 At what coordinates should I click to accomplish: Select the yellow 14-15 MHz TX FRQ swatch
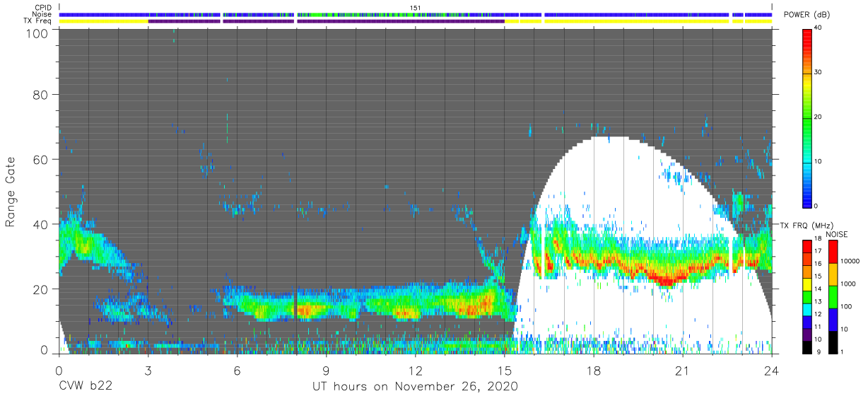pyautogui.click(x=809, y=283)
